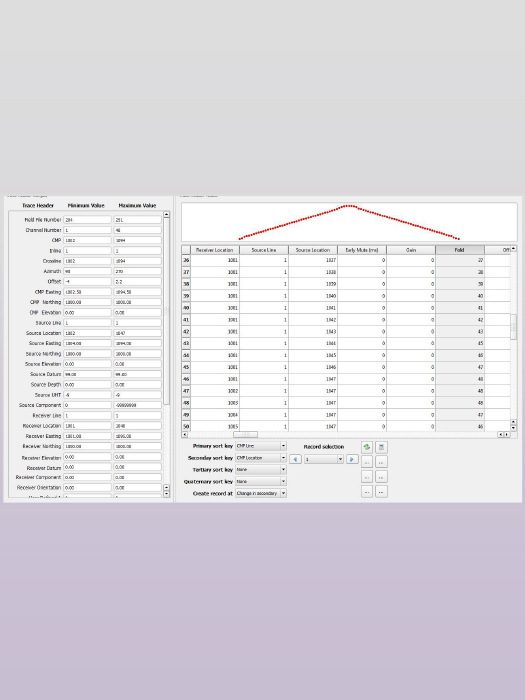This screenshot has width=525, height=700.
Task: Open the Quaternary sort key dropdown
Action: click(261, 481)
